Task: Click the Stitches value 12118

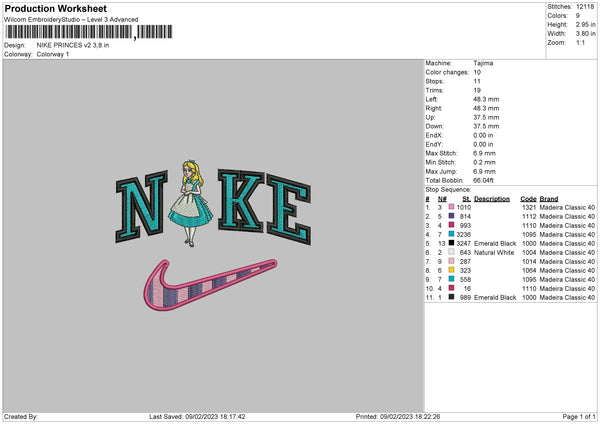Action: (x=585, y=7)
